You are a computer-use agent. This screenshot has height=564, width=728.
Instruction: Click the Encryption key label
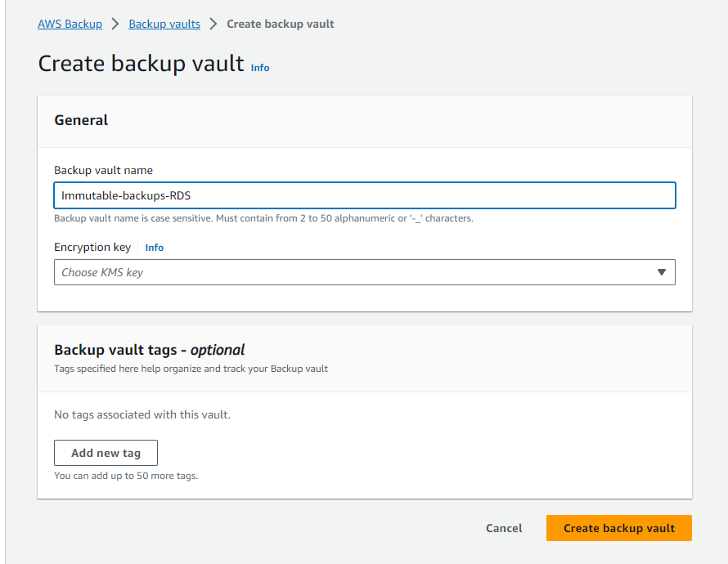pos(92,247)
